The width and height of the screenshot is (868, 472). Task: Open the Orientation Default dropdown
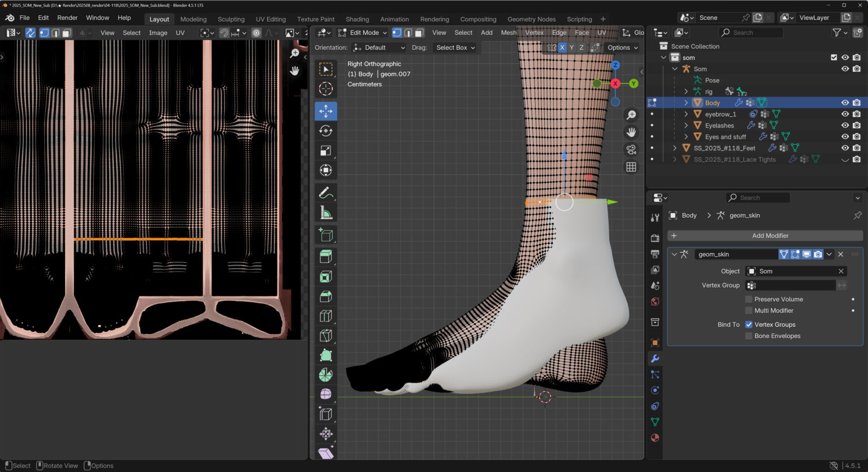coord(379,47)
